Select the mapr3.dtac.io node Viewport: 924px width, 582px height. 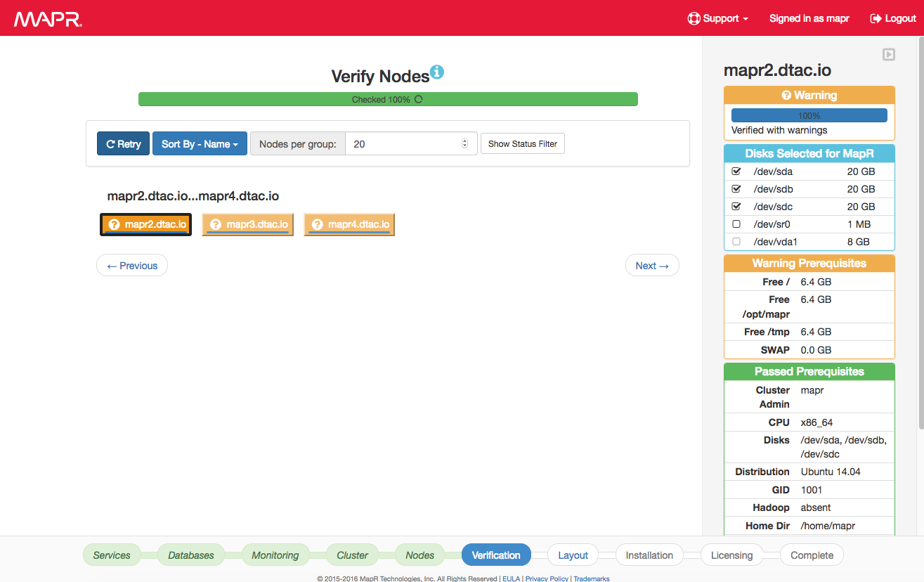coord(247,224)
